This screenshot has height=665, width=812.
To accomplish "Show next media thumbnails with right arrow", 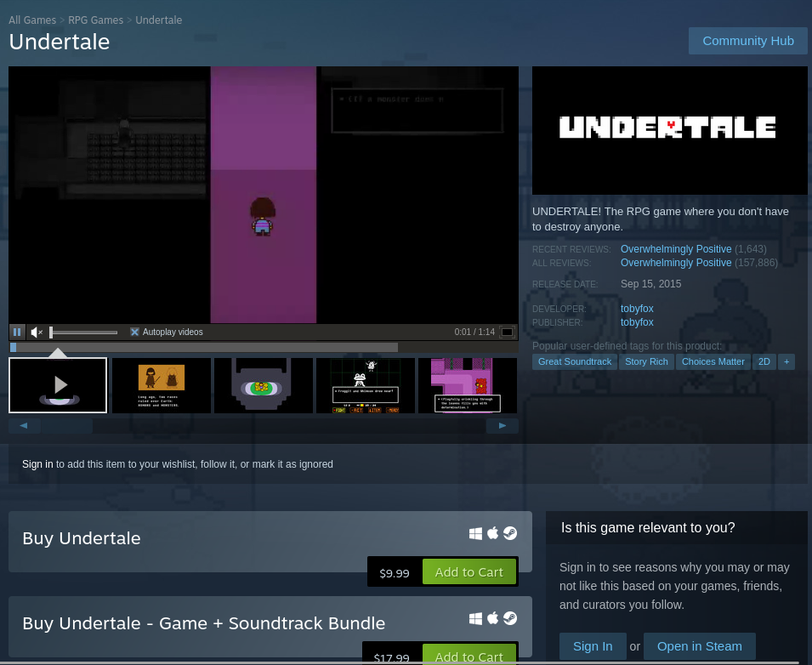I will 502,425.
